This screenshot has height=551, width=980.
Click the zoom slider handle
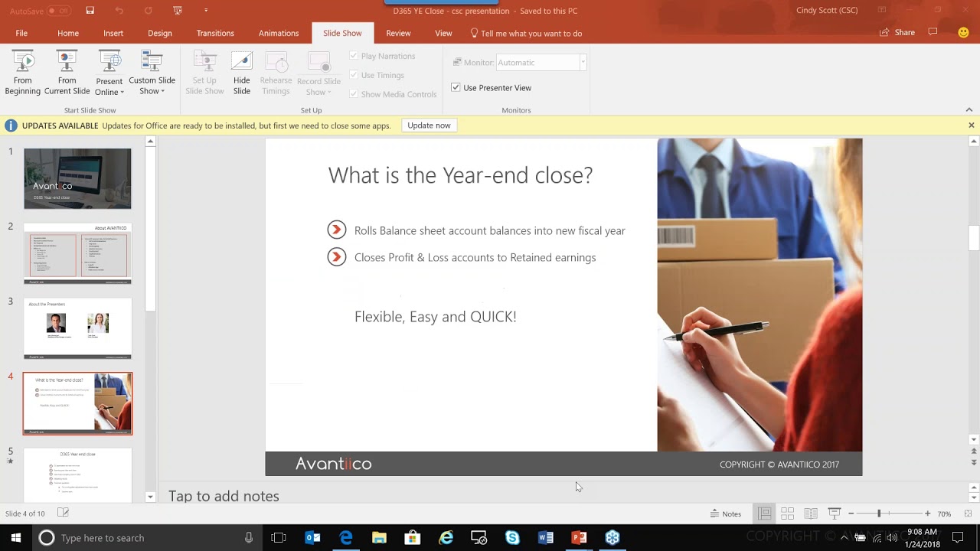(879, 514)
